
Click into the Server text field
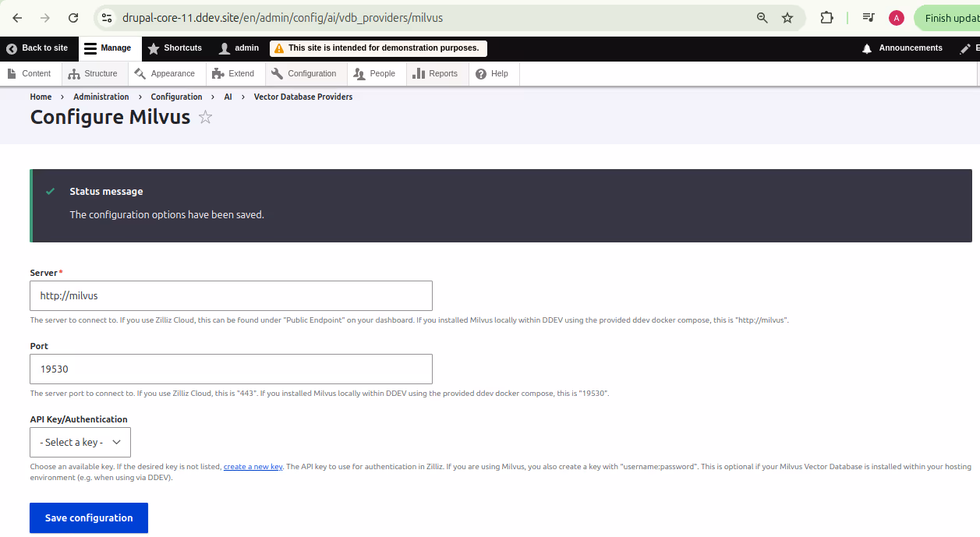(231, 296)
